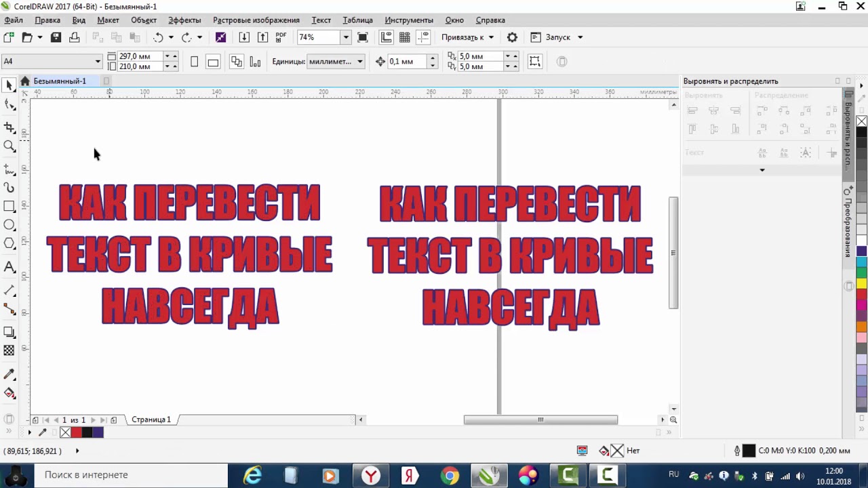Toggle treat as filled option
Screen dimensions: 868x488
pos(535,62)
